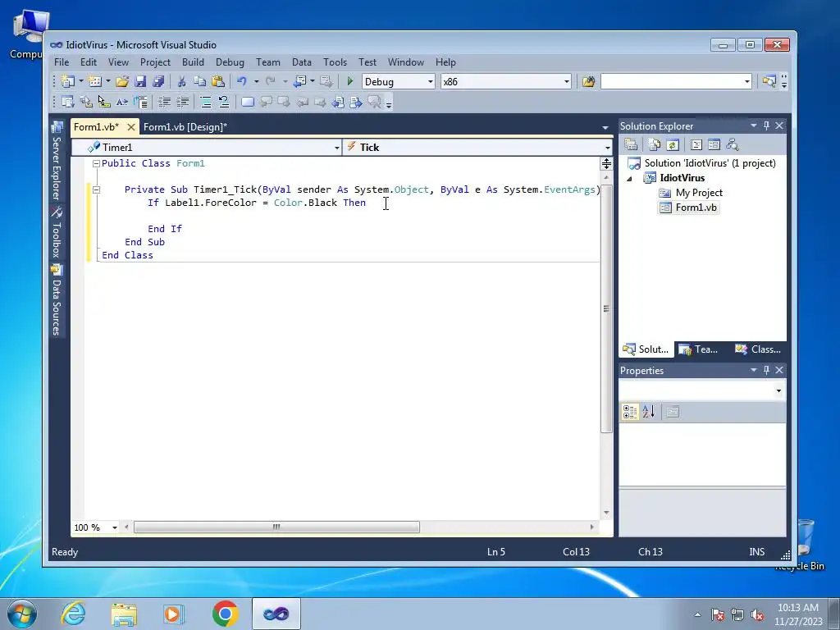Open the Data Sources side panel

click(x=57, y=300)
